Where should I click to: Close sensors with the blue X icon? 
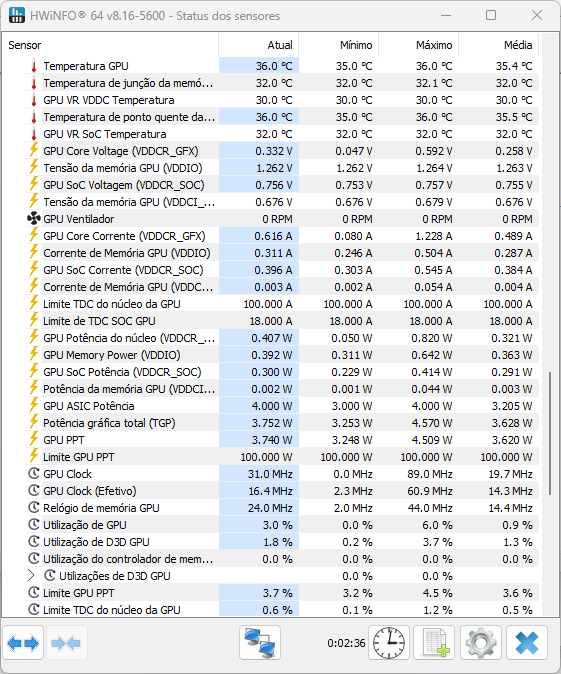527,643
